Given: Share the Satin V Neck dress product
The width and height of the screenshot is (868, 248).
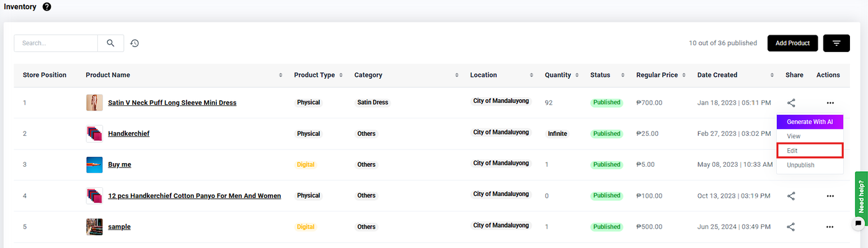Looking at the screenshot, I should [x=791, y=103].
